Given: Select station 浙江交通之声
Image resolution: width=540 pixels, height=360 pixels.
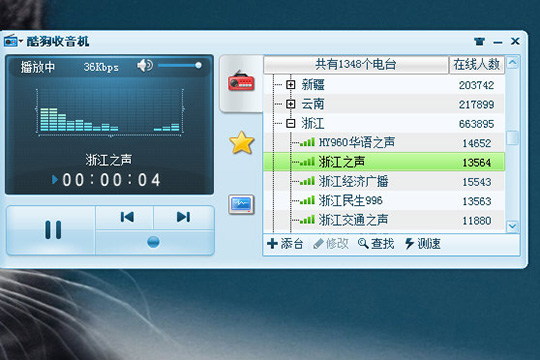Looking at the screenshot, I should [384, 220].
